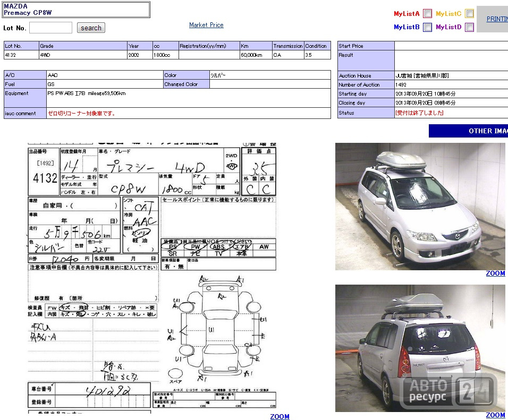
Task: Click ZOOM under the rear car photo
Action: (x=495, y=415)
